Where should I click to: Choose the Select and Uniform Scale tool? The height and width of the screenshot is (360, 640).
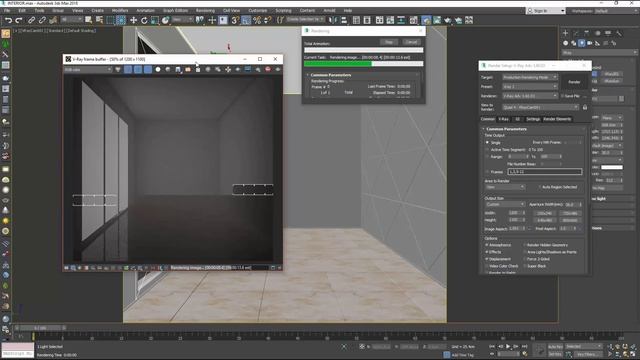point(155,20)
